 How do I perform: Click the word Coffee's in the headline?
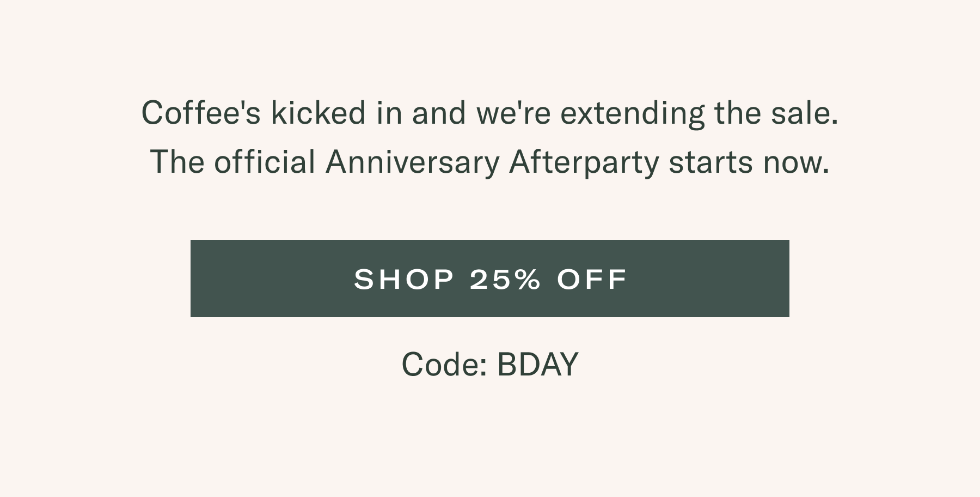click(x=201, y=113)
